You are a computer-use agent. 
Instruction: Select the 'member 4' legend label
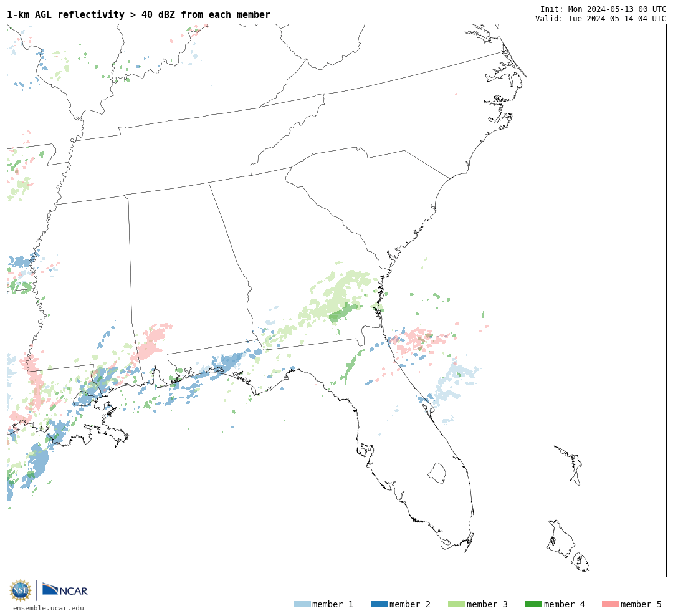tap(565, 604)
